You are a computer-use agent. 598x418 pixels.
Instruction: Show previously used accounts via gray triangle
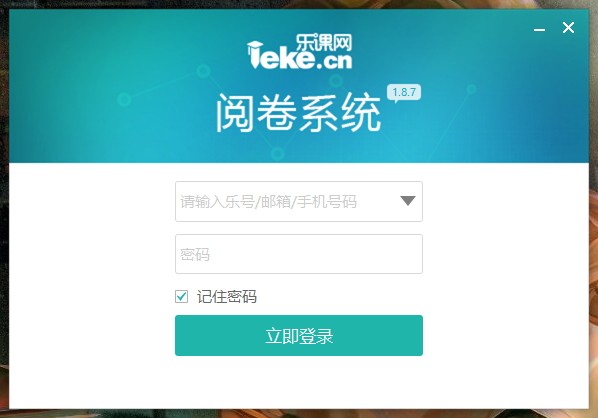tap(408, 201)
